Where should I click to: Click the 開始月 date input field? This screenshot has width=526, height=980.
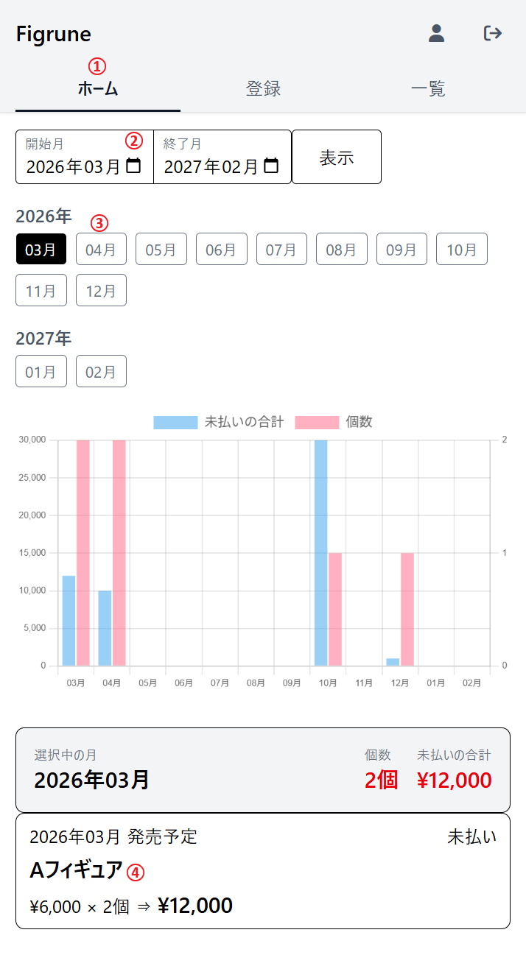click(x=72, y=166)
